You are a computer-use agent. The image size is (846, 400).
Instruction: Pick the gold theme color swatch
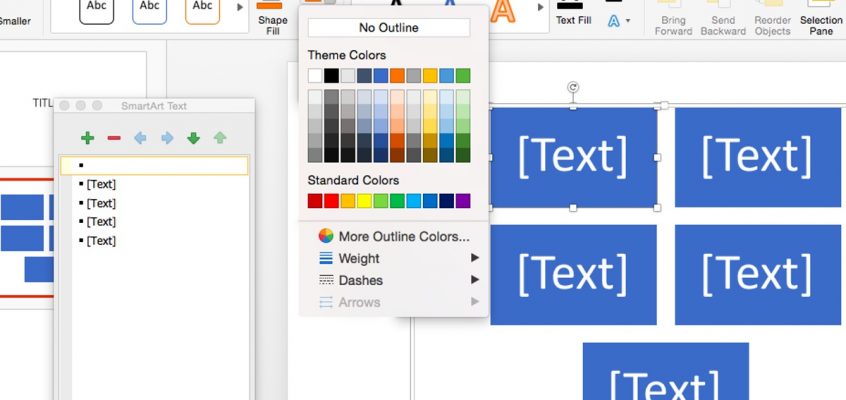(430, 75)
